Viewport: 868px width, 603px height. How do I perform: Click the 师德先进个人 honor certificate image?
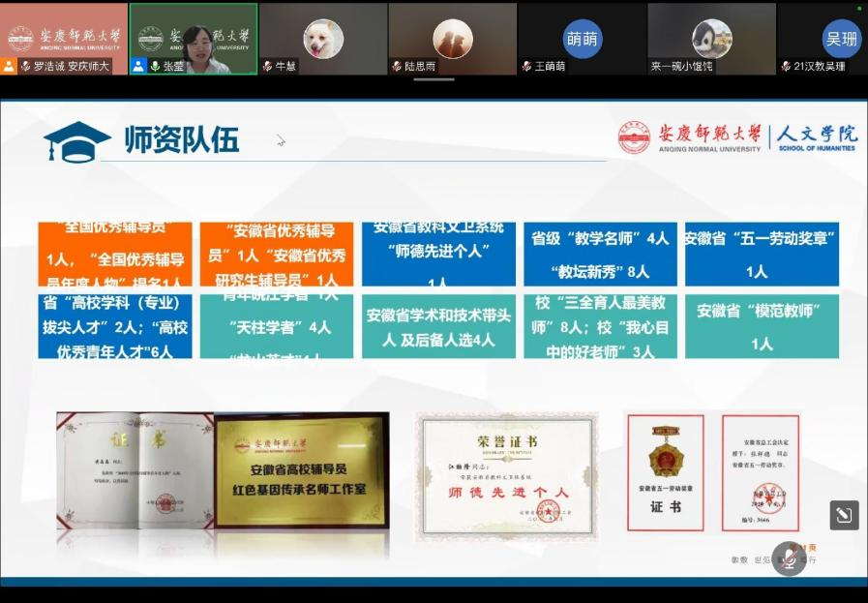point(506,475)
